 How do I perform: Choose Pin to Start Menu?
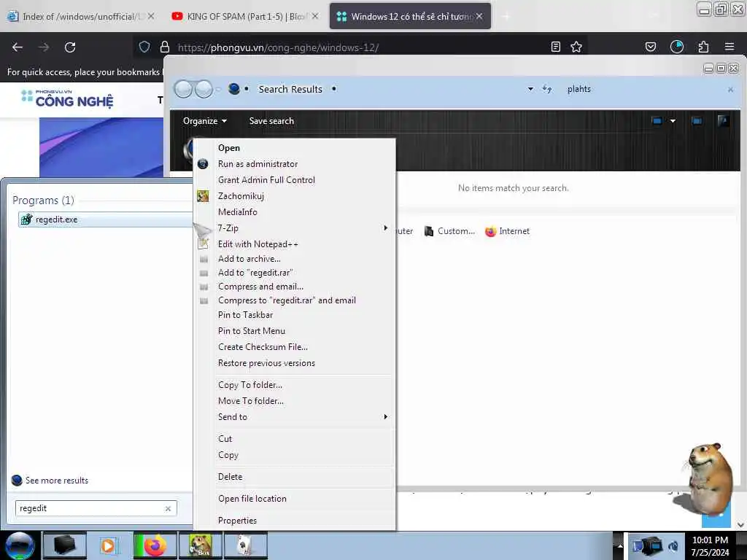295,331
